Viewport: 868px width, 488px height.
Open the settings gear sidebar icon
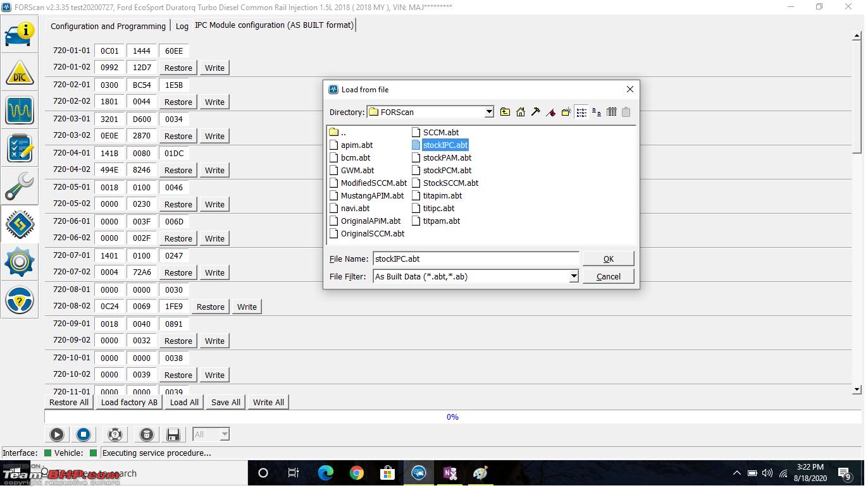point(20,262)
